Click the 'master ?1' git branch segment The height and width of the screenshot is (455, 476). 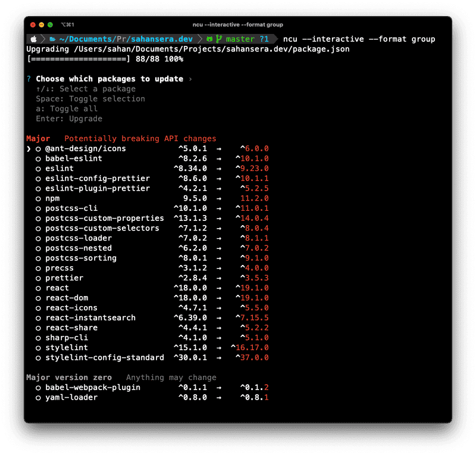[247, 39]
